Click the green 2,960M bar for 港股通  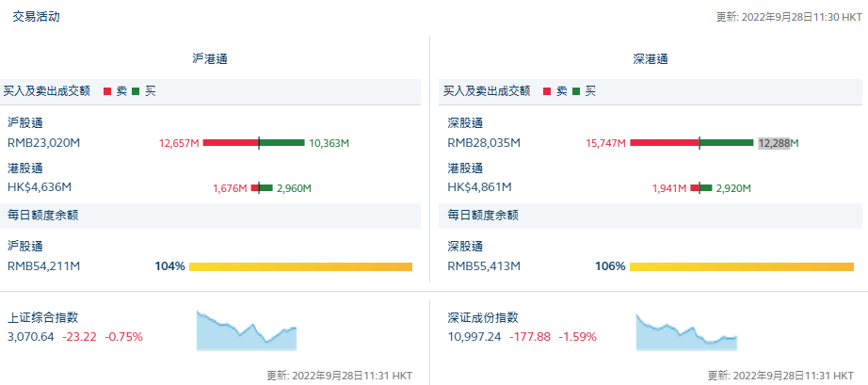[x=263, y=188]
